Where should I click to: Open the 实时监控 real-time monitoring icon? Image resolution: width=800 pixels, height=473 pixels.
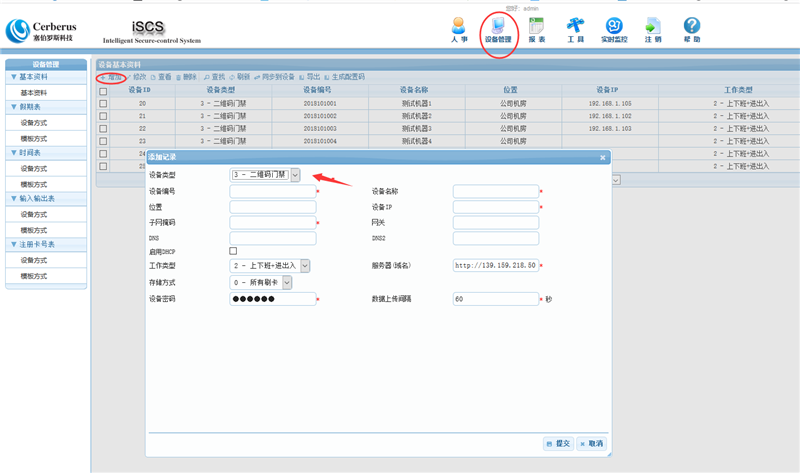coord(614,29)
